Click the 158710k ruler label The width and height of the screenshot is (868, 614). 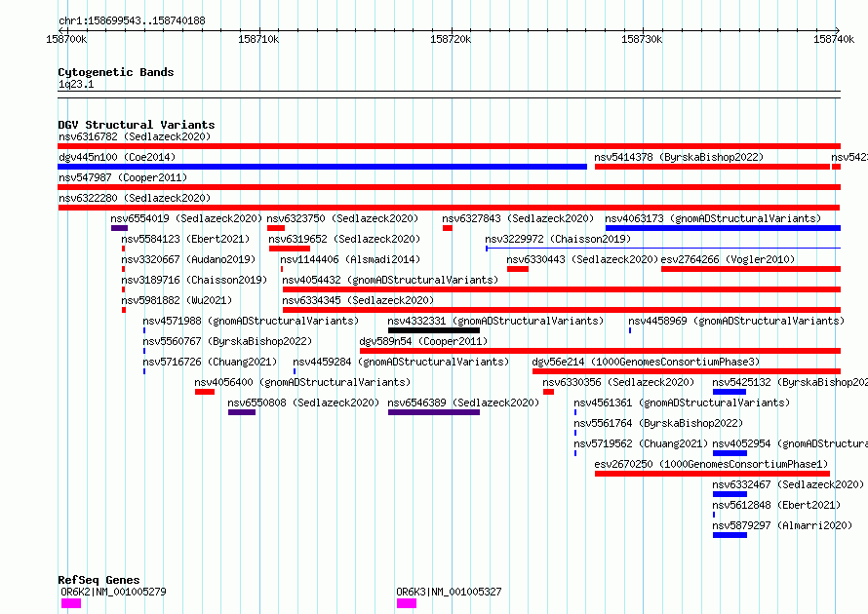(258, 39)
